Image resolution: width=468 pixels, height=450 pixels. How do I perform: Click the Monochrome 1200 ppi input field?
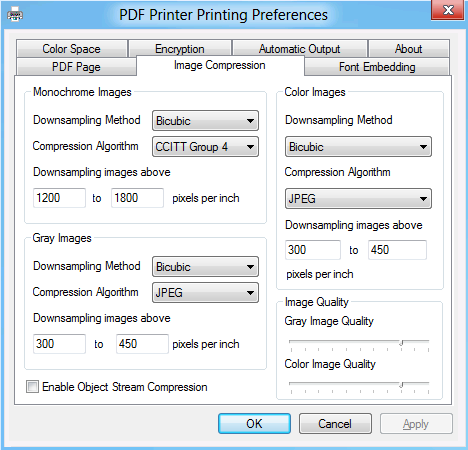[59, 198]
